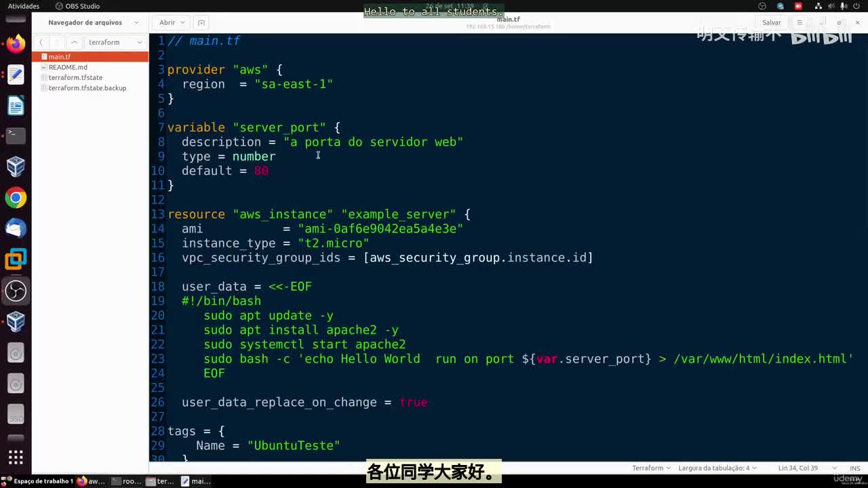Open the Terminal dock icon
Image resolution: width=868 pixels, height=488 pixels.
pos(16,136)
